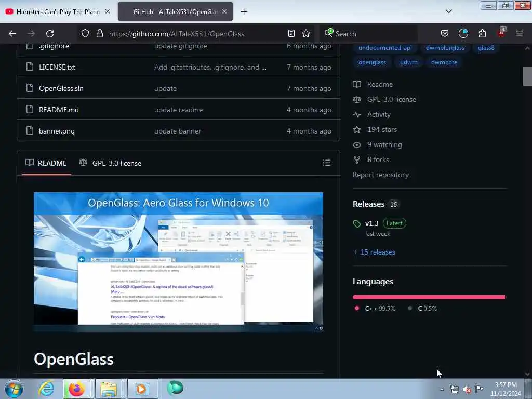Open a new tab with plus button
This screenshot has width=532, height=399.
tap(244, 12)
